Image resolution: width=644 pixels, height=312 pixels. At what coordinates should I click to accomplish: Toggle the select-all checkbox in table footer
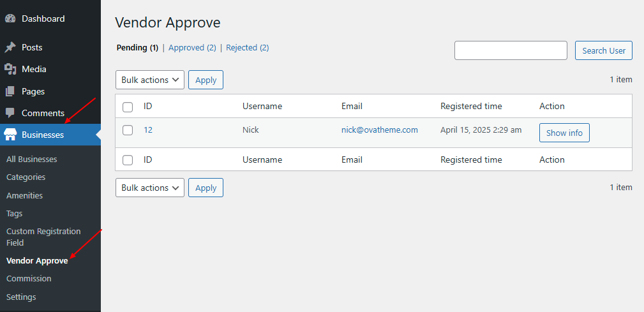[128, 160]
